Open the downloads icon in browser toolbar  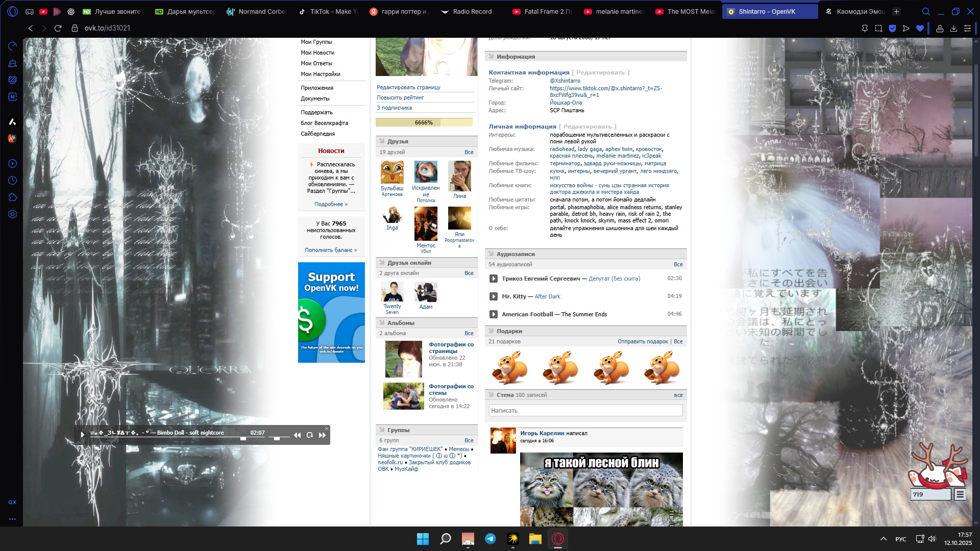tap(953, 29)
